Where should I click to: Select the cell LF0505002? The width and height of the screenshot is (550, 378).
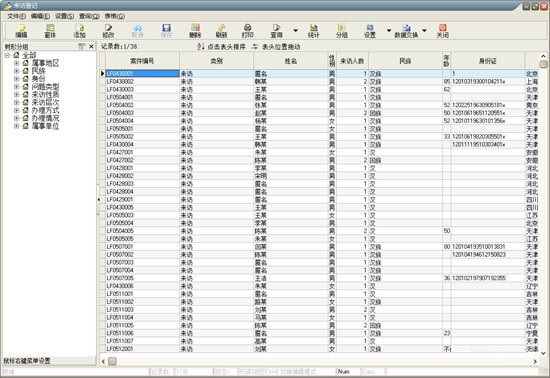tap(142, 136)
